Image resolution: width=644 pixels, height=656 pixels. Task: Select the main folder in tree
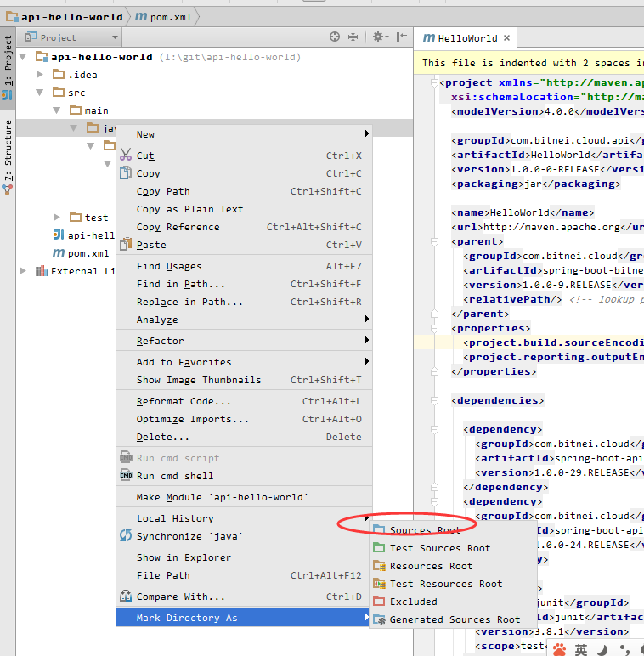tap(88, 110)
